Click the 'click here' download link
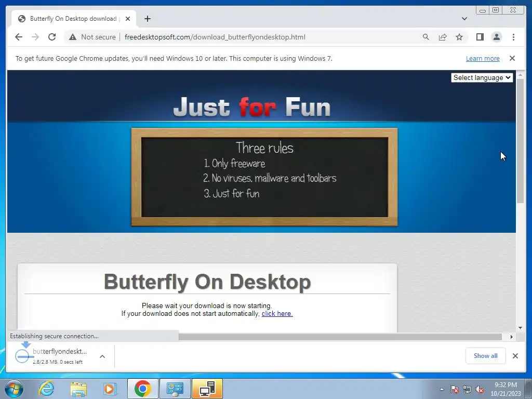Screen dimensions: 532x399 pyautogui.click(x=277, y=314)
